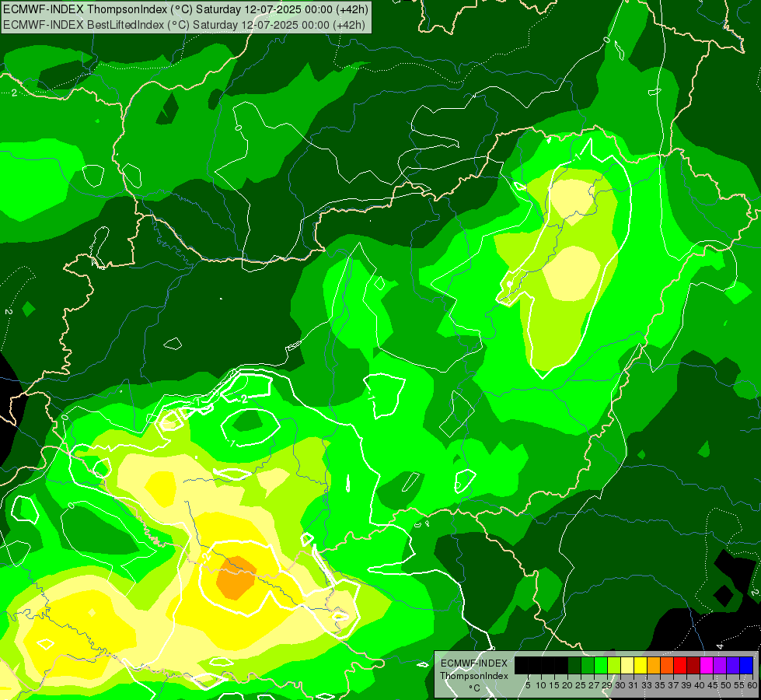This screenshot has width=761, height=700.
Task: Pick the pure yellow 31-33 legend swatch
Action: [641, 665]
